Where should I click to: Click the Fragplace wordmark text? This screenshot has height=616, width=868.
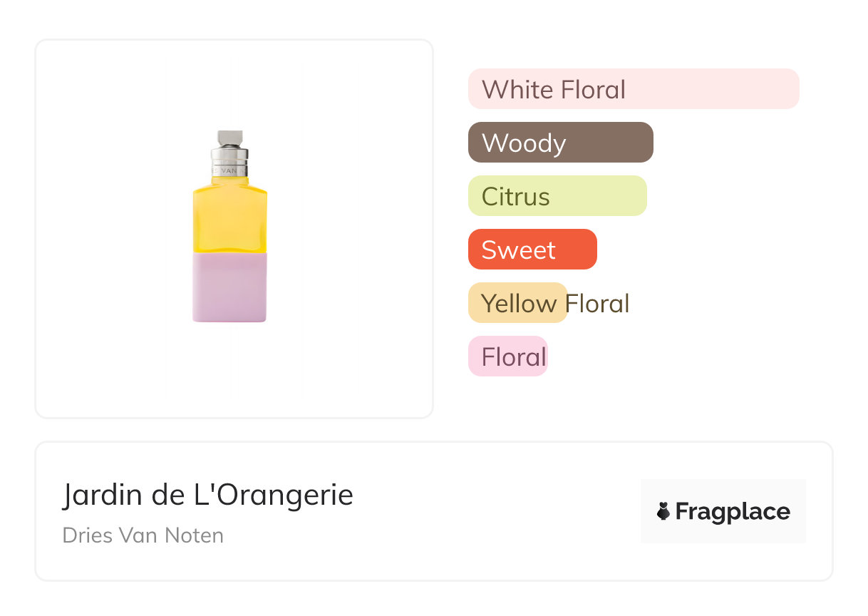[x=733, y=512]
